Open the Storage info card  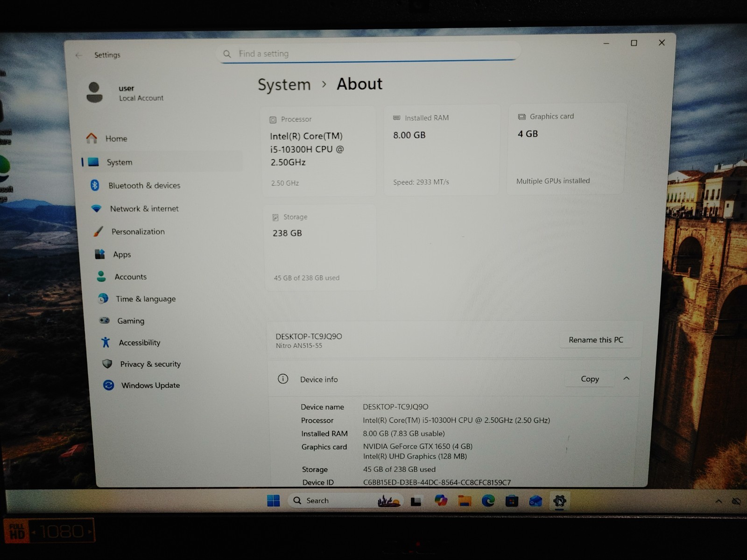click(x=321, y=248)
